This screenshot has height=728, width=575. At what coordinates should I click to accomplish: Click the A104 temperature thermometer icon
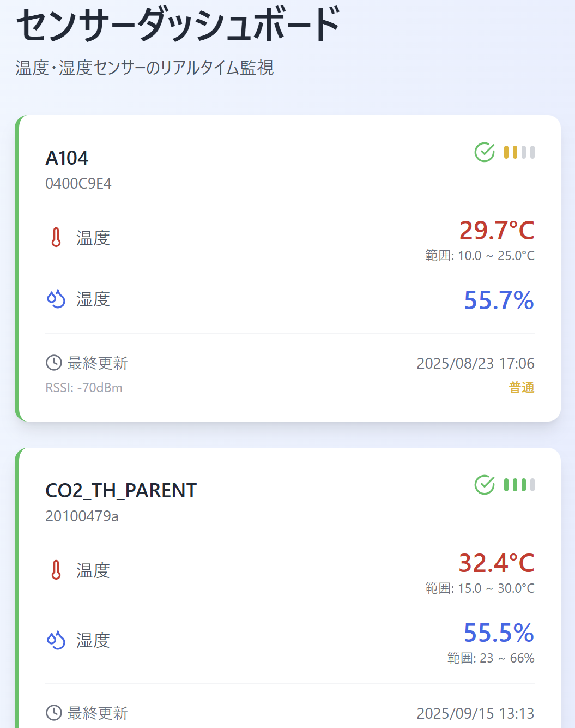tap(56, 238)
